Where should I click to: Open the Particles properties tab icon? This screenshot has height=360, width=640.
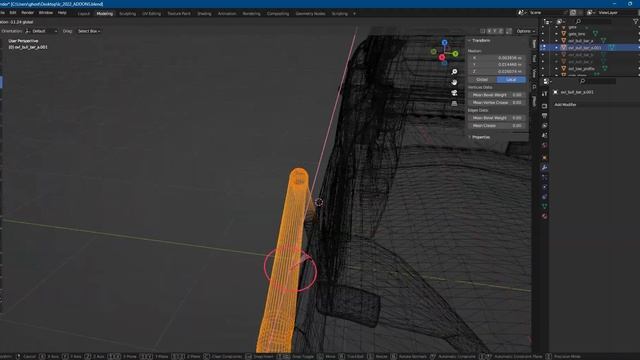coord(544,177)
